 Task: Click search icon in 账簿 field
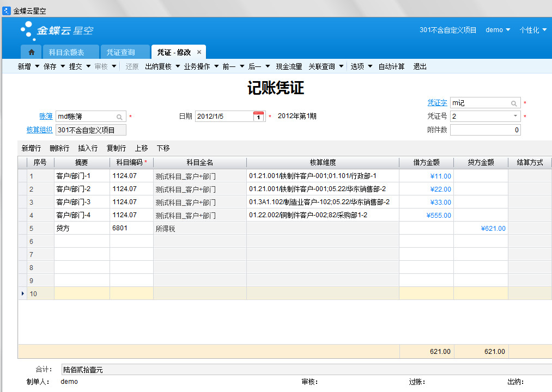tap(119, 117)
